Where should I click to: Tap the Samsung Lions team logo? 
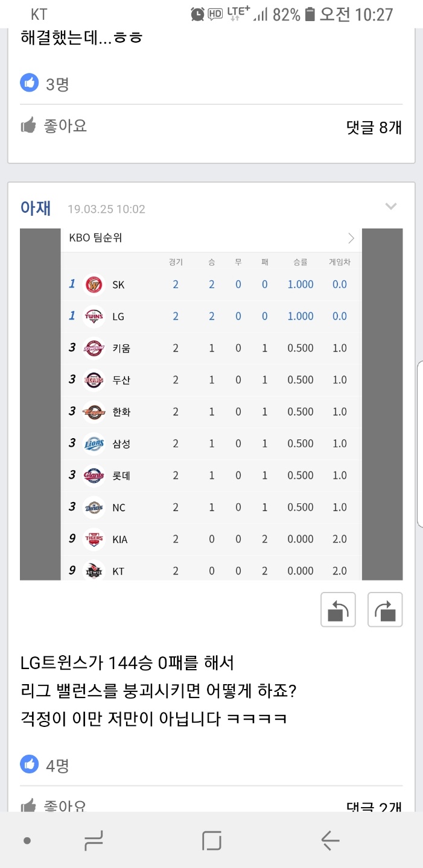tap(94, 444)
